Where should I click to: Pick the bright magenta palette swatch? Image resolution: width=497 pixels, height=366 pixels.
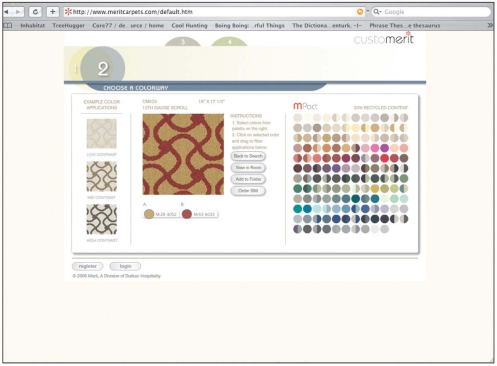pyautogui.click(x=375, y=148)
